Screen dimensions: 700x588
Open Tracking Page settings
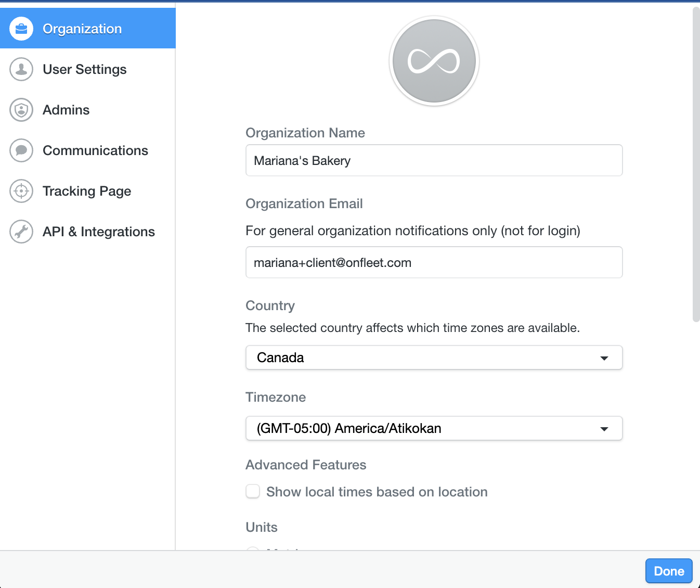point(87,191)
